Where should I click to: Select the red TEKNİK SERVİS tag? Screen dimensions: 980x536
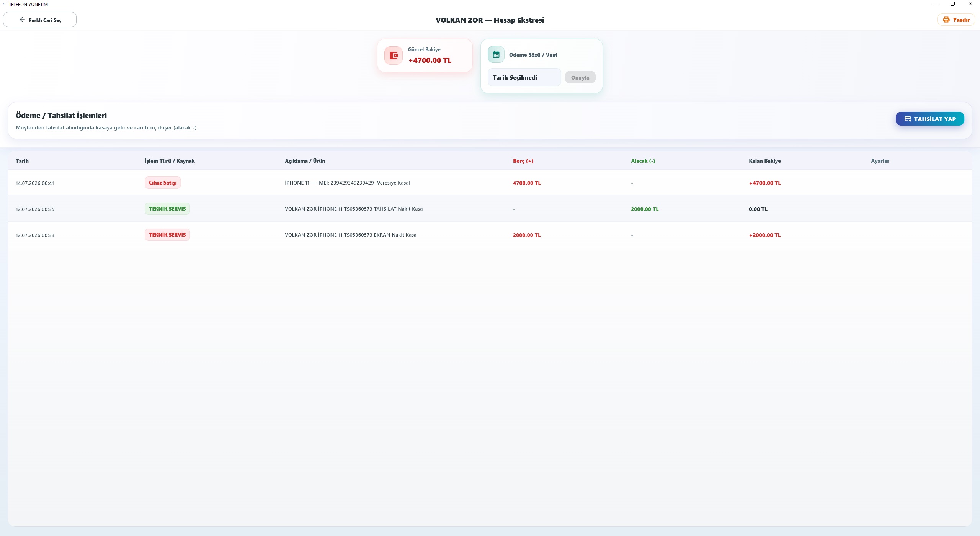coord(167,235)
